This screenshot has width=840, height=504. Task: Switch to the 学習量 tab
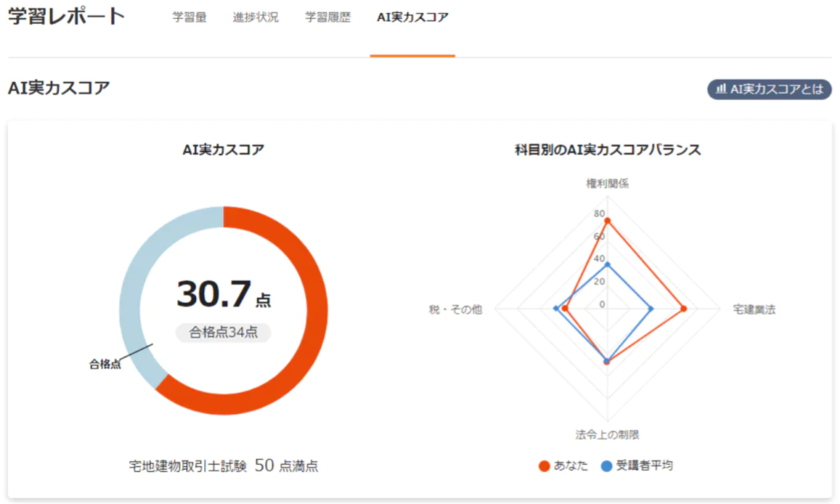tap(189, 17)
